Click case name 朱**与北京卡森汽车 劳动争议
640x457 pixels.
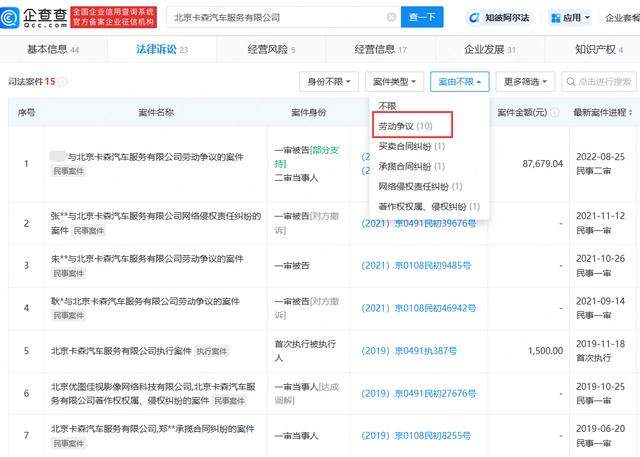pyautogui.click(x=147, y=259)
